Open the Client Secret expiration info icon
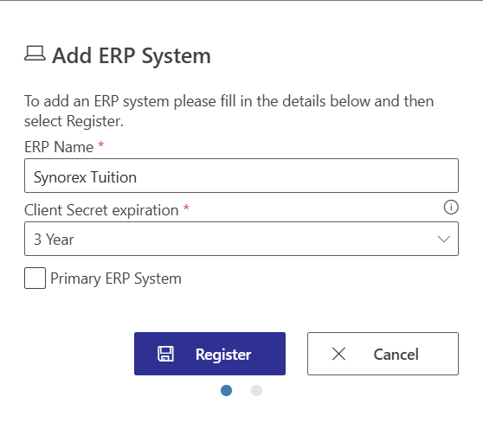 [451, 207]
